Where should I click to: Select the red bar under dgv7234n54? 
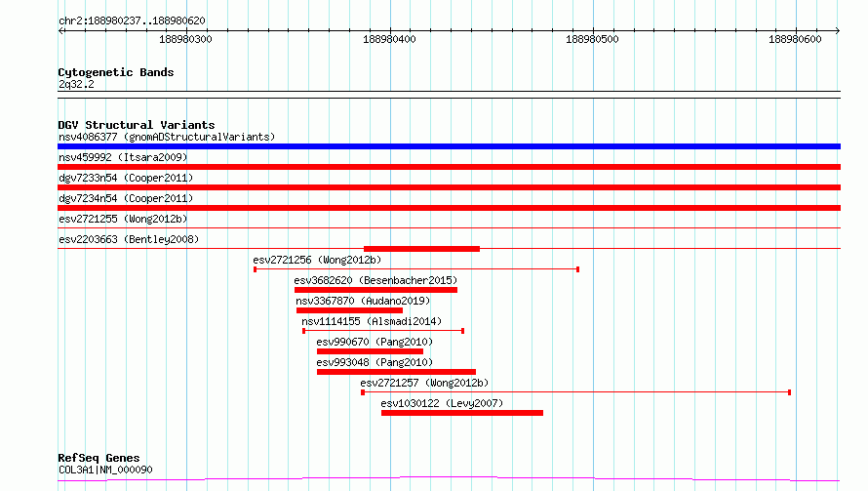click(449, 208)
